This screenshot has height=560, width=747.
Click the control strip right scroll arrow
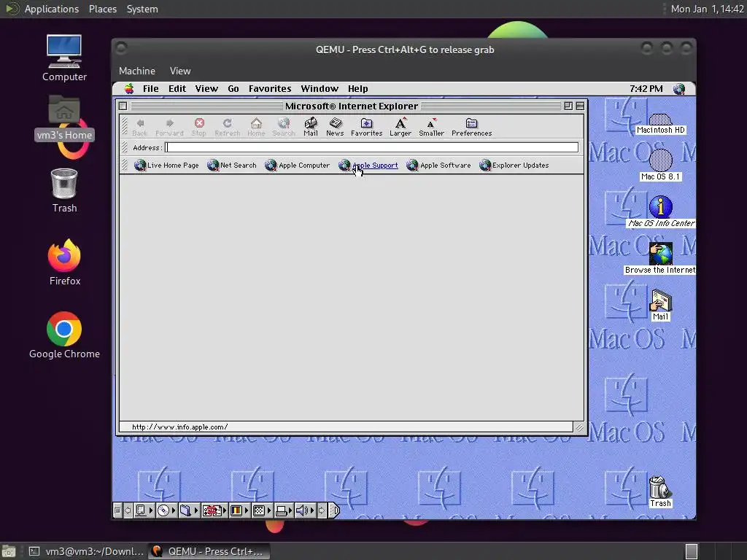[x=322, y=511]
